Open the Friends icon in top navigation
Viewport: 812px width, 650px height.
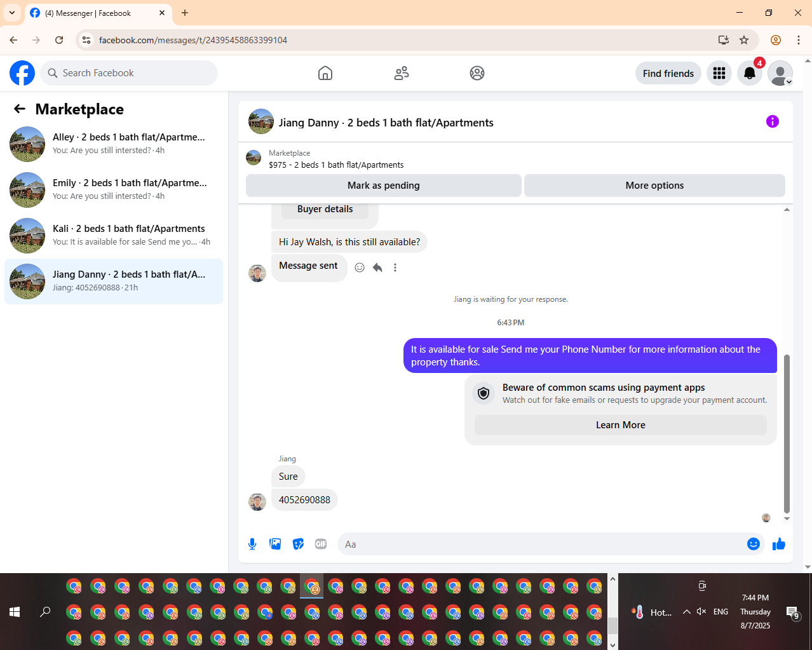[x=402, y=73]
